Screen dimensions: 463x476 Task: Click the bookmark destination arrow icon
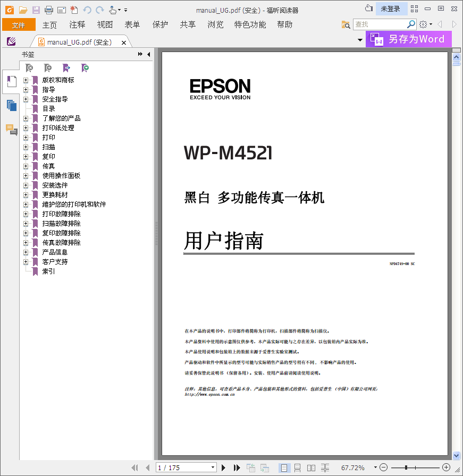click(x=66, y=68)
